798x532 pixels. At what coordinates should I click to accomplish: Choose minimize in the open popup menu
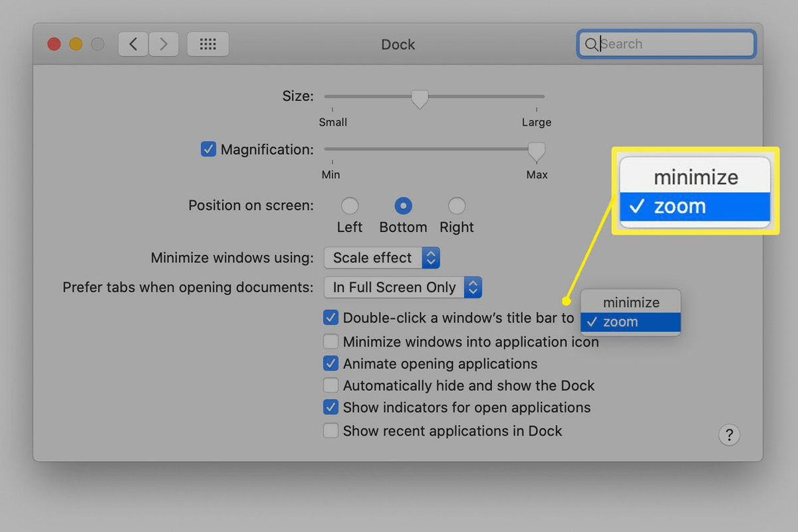tap(630, 303)
